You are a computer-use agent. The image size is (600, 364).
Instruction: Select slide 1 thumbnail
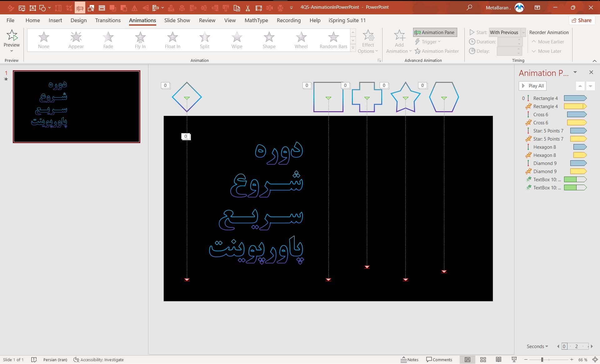pyautogui.click(x=77, y=107)
